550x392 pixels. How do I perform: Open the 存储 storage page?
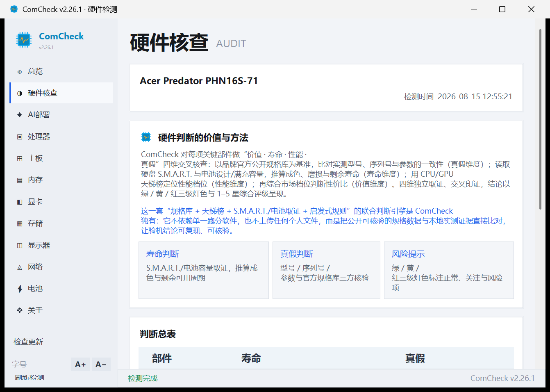click(x=61, y=223)
